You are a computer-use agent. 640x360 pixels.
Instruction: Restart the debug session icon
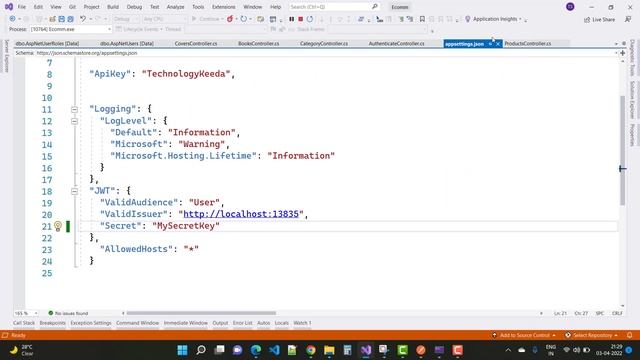[x=310, y=19]
